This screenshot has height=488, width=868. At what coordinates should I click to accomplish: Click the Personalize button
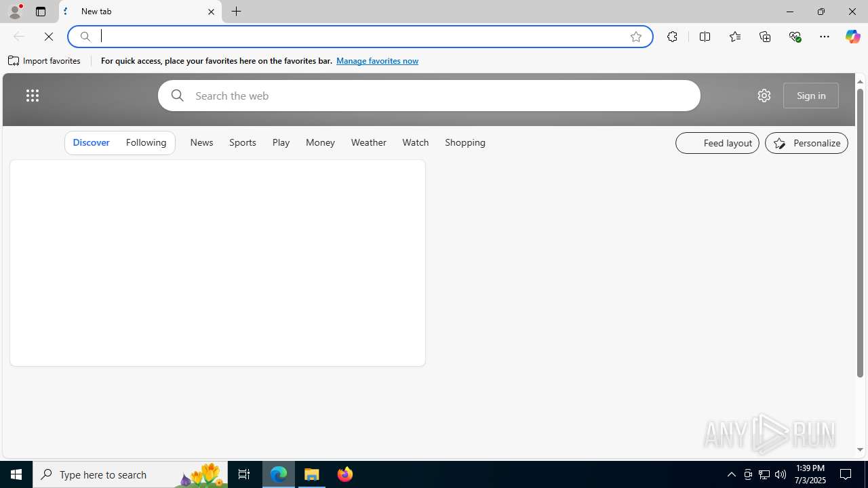(x=806, y=143)
